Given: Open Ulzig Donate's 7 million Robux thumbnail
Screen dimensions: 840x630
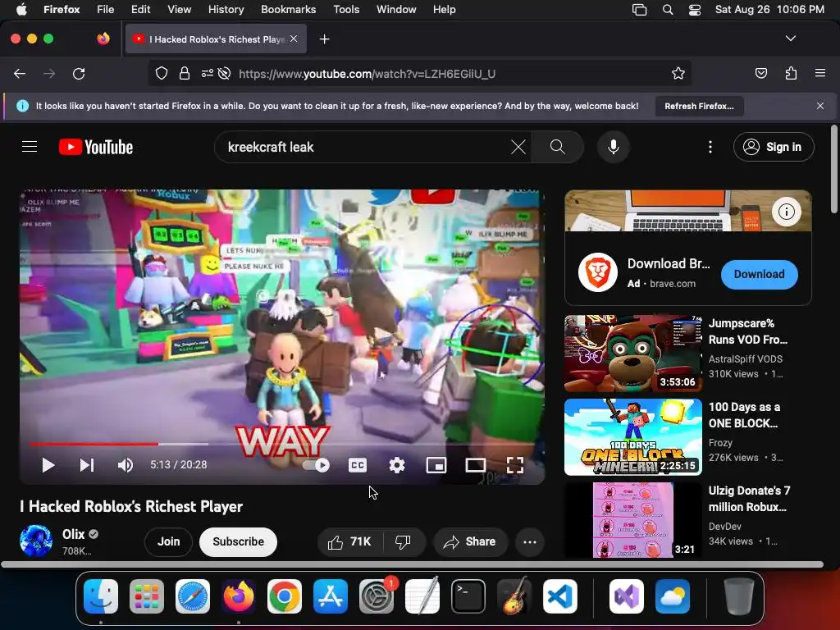Looking at the screenshot, I should click(632, 520).
